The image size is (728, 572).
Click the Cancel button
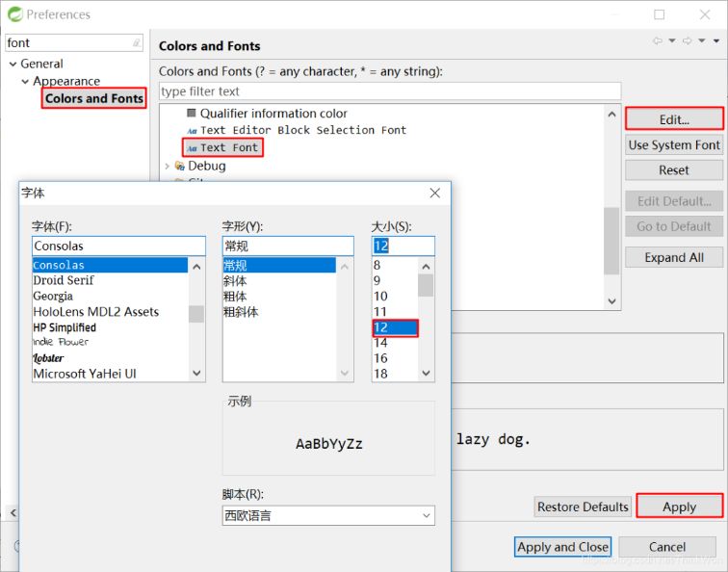[667, 547]
